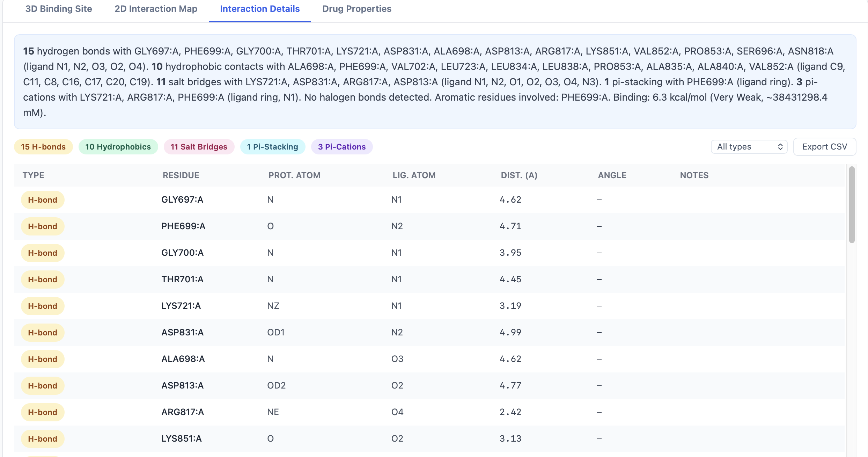The image size is (868, 457).
Task: Filter by the 1 Pi-Stacking chip
Action: [273, 147]
